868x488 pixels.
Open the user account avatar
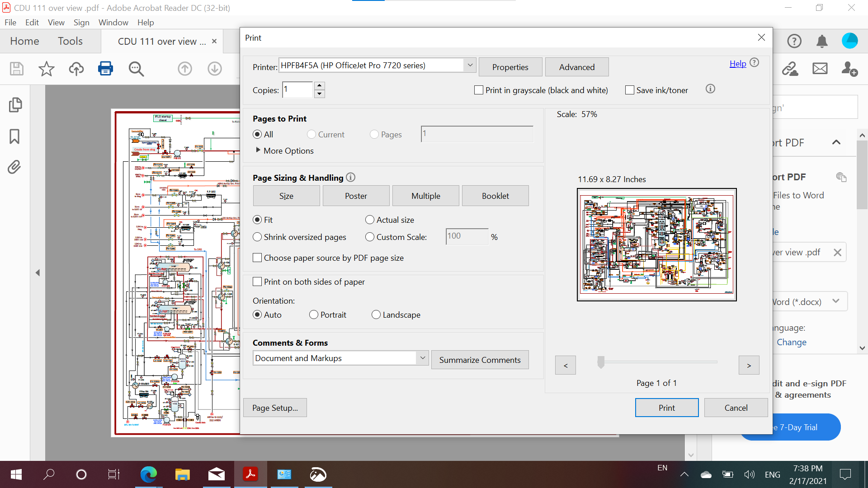click(850, 41)
